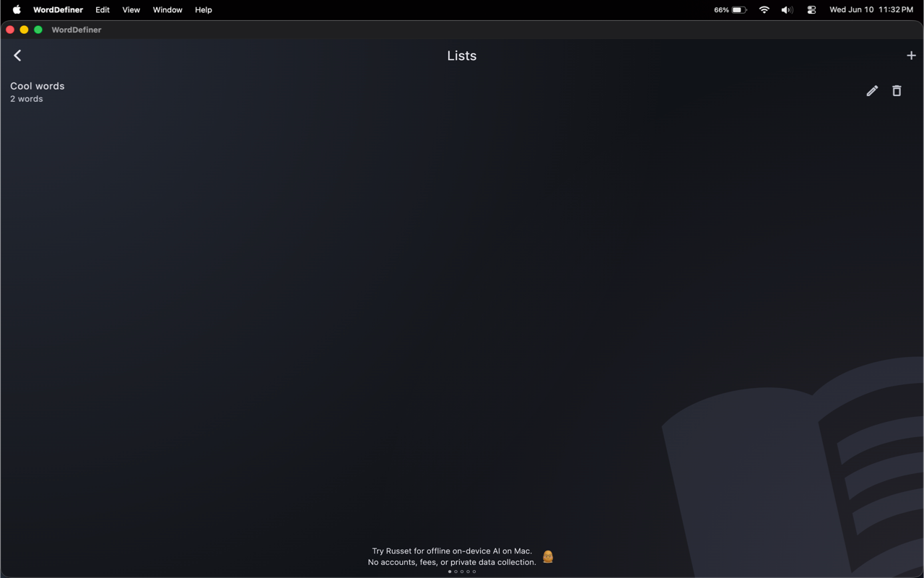Click the '2 words' count text
This screenshot has width=924, height=578.
coord(27,99)
